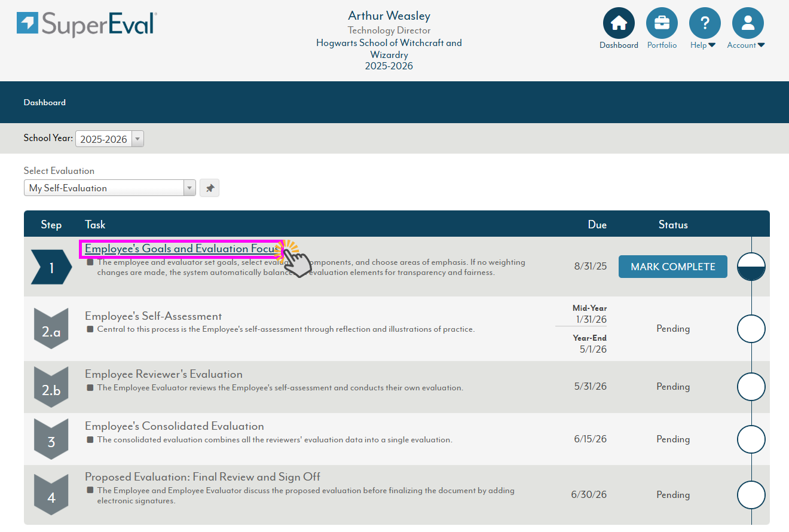Click the Step 1 arrow badge
Screen dimensions: 789x532
[x=51, y=268]
